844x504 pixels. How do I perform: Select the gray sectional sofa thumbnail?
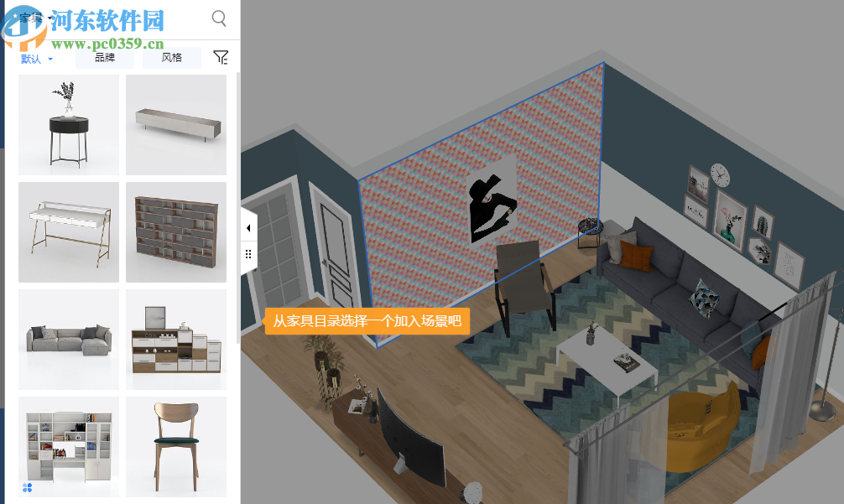coord(68,340)
